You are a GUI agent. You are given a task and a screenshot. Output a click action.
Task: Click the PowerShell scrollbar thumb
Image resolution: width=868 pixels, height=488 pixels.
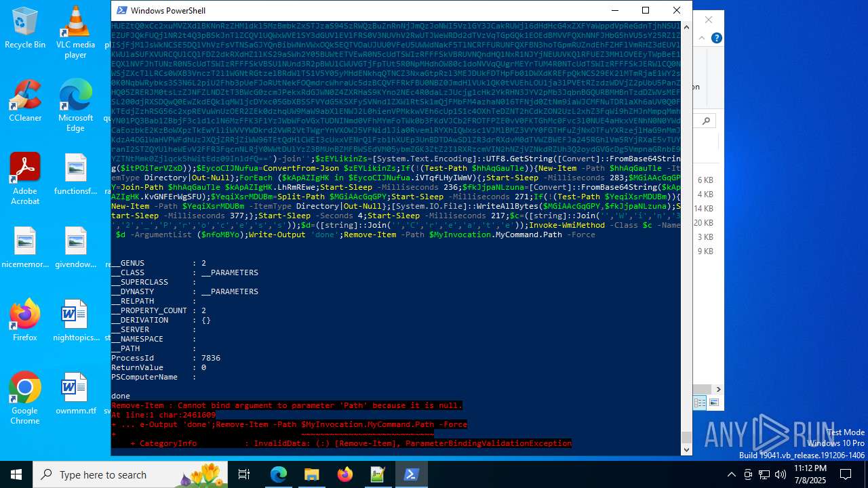686,437
